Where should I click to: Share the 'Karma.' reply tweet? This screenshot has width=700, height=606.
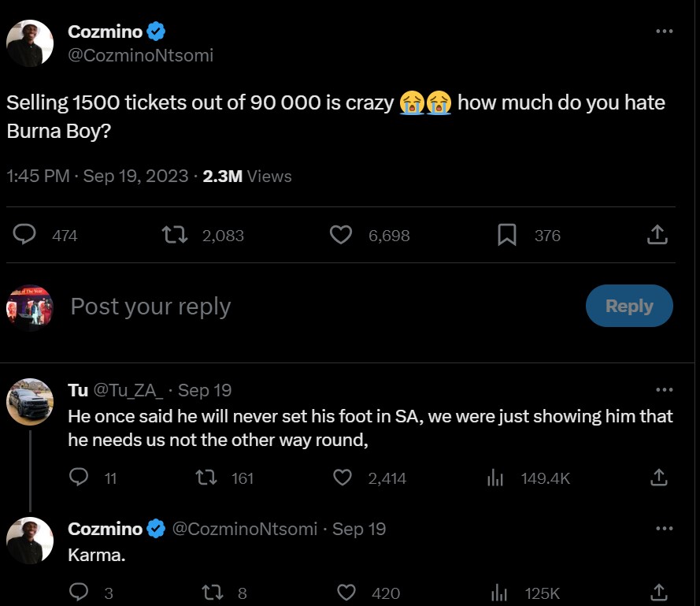pos(657,593)
